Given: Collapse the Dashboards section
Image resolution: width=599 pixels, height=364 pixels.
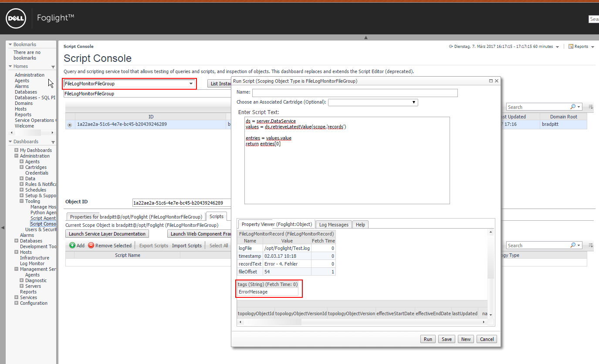Looking at the screenshot, I should (x=10, y=142).
